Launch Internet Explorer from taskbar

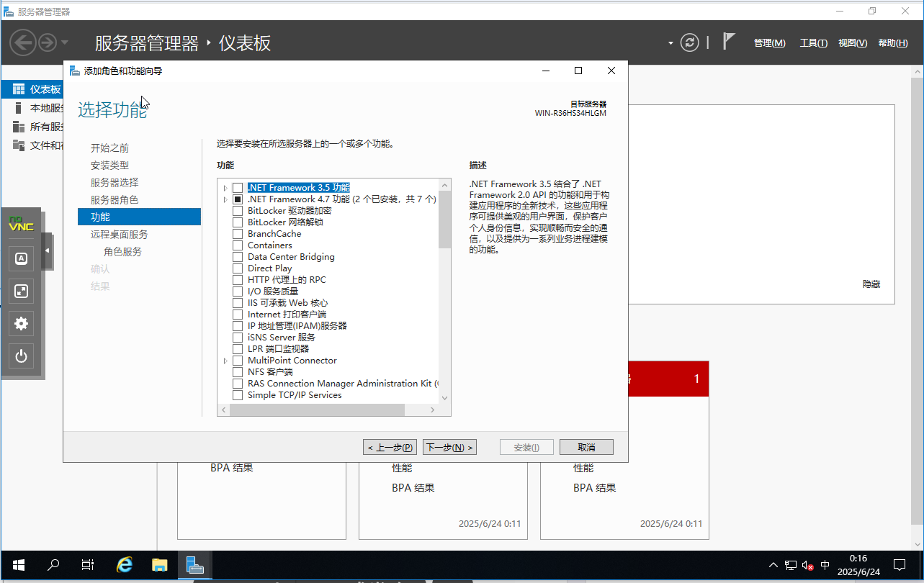tap(124, 566)
